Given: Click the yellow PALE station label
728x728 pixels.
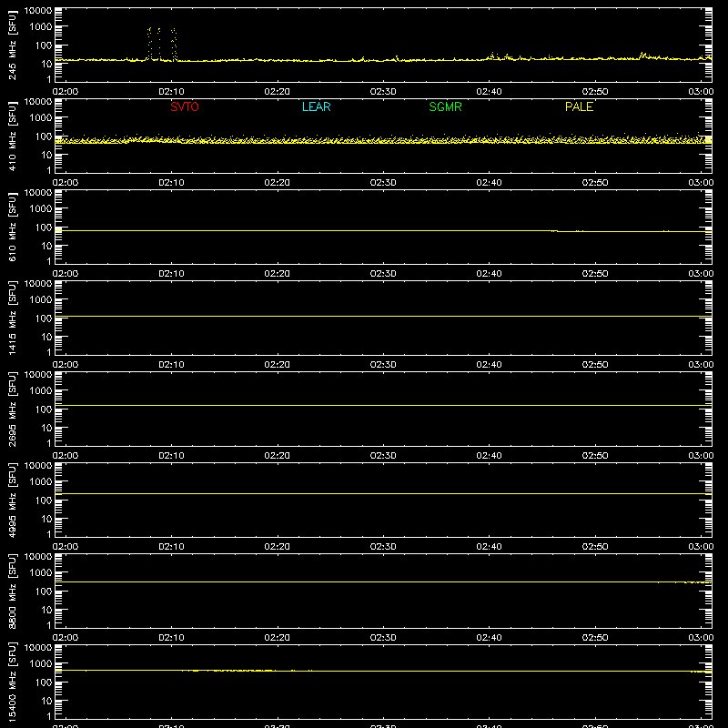Looking at the screenshot, I should [579, 106].
